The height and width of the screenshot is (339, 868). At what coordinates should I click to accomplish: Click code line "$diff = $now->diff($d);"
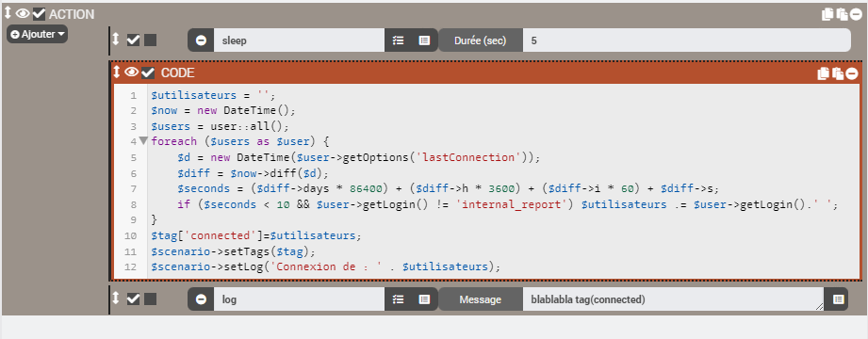[253, 173]
